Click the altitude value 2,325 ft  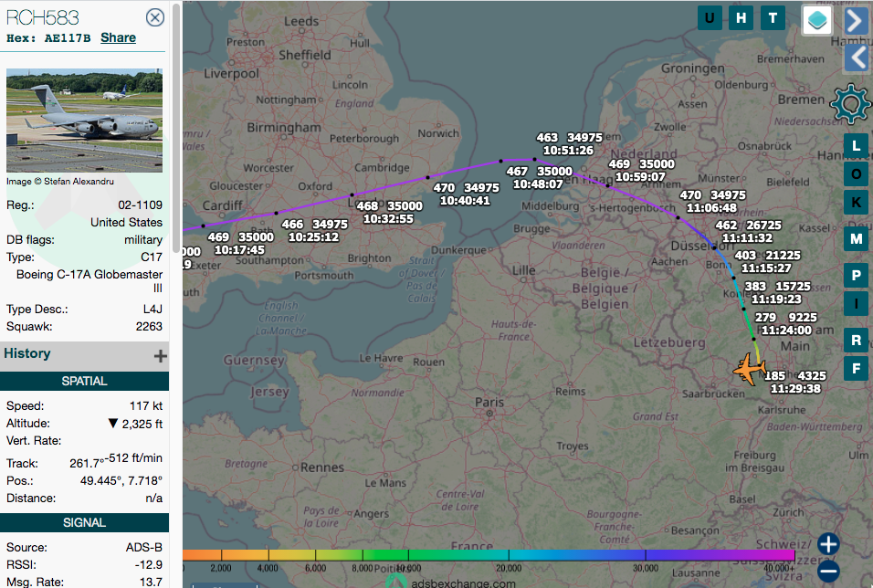(142, 424)
